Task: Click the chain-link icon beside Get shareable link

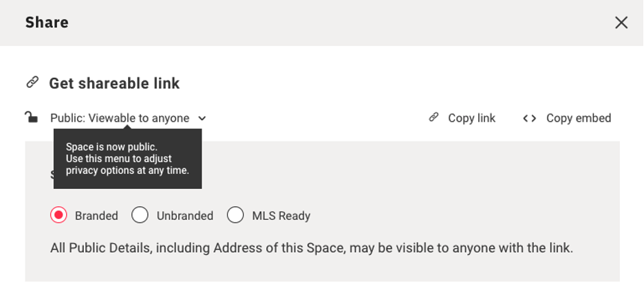Action: 32,82
